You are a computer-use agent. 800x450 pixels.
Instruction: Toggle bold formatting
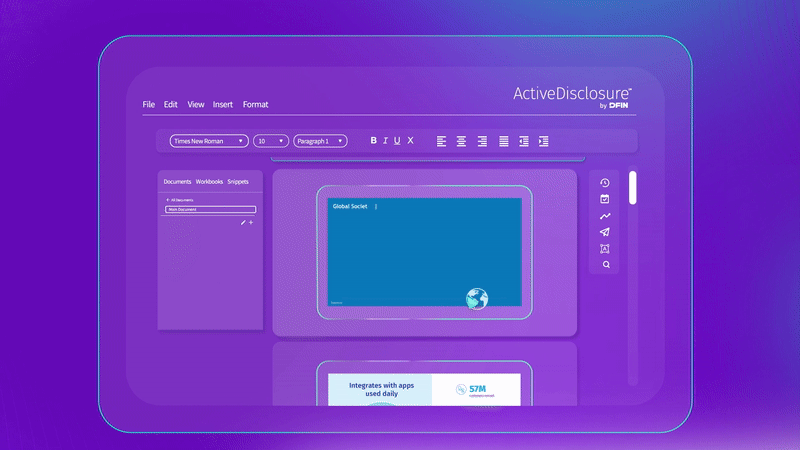(373, 140)
